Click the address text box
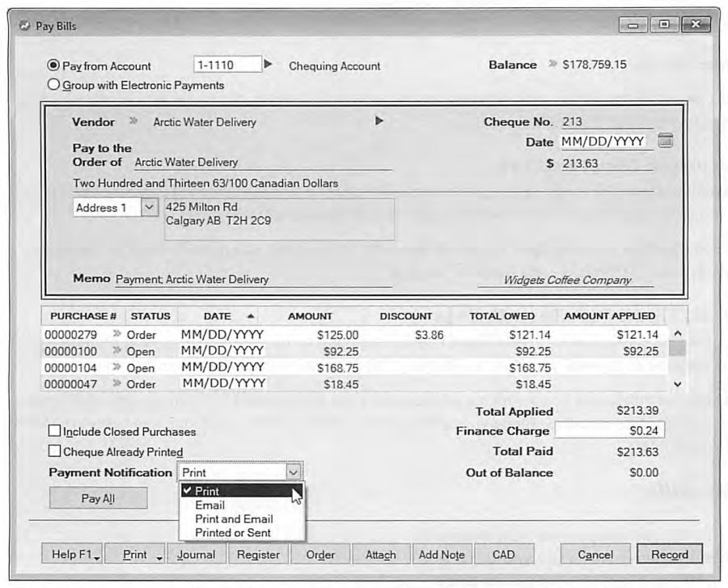 pyautogui.click(x=279, y=219)
